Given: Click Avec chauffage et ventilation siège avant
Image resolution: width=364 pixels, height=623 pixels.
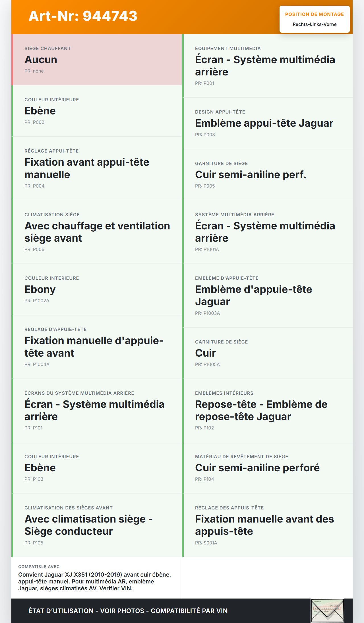Looking at the screenshot, I should tap(97, 232).
